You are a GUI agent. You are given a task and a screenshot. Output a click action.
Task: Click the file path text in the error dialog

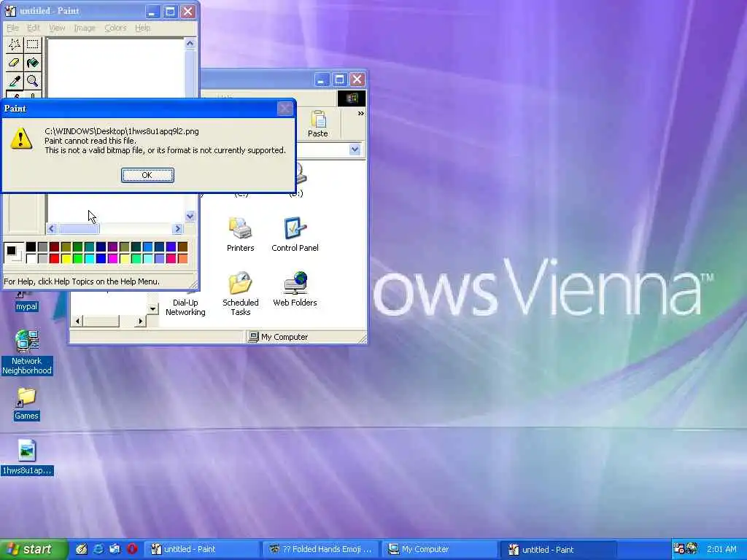[x=122, y=131]
